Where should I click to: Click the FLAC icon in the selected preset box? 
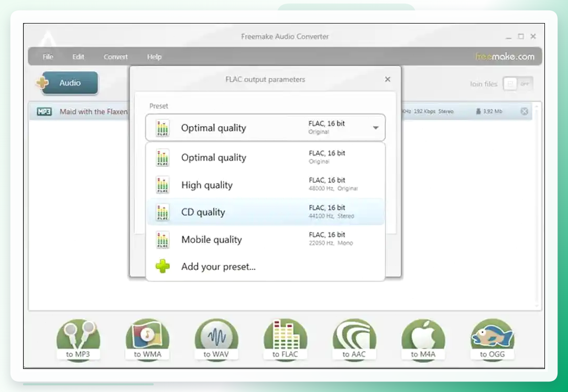click(162, 128)
